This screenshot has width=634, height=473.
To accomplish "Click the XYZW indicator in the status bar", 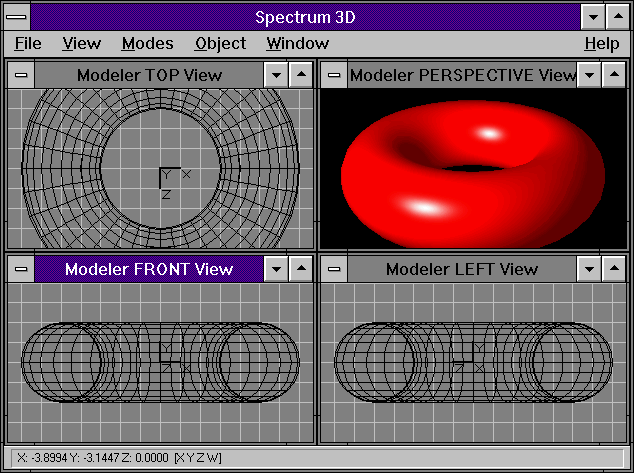I will [x=198, y=458].
